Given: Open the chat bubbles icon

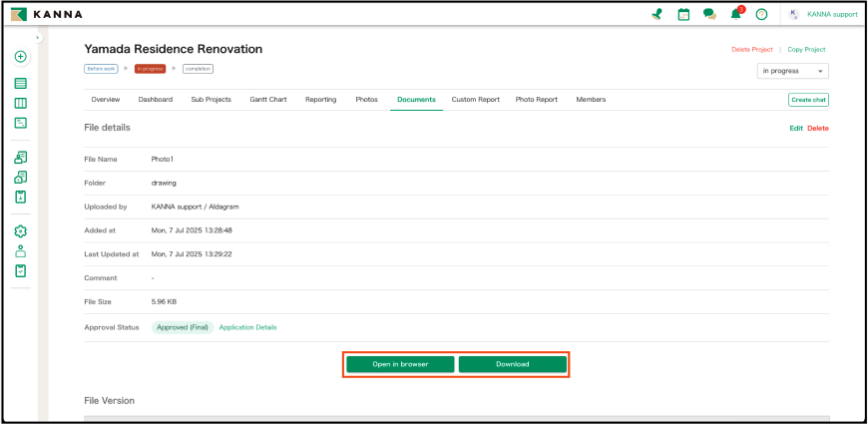Looking at the screenshot, I should [x=709, y=14].
